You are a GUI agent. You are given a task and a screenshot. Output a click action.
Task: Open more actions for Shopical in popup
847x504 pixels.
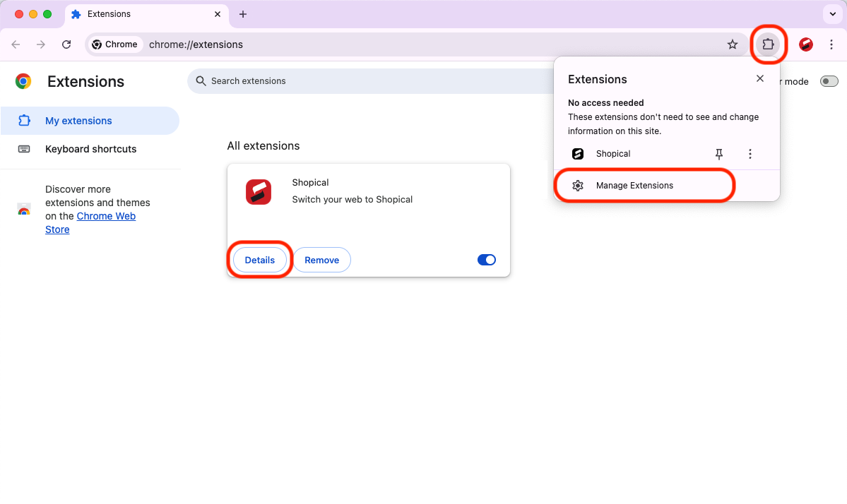tap(750, 155)
